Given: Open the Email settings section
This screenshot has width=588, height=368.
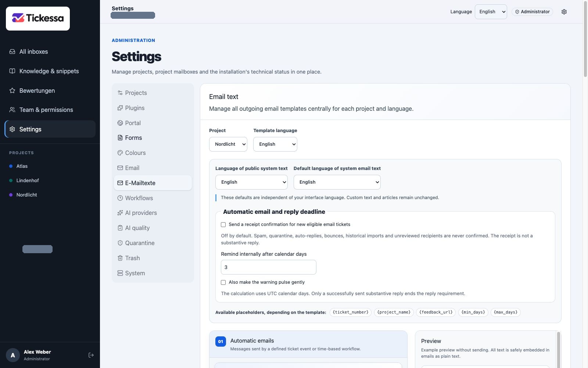Looking at the screenshot, I should coord(153,168).
